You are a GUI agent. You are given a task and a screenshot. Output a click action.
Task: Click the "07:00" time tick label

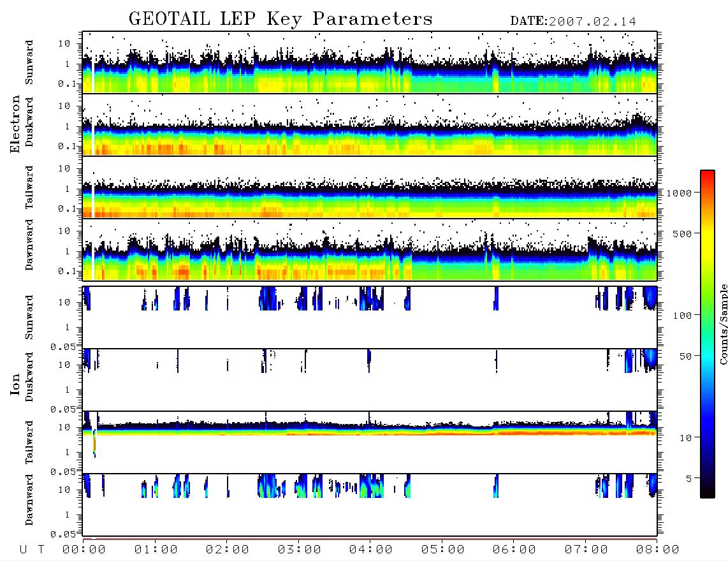click(586, 550)
